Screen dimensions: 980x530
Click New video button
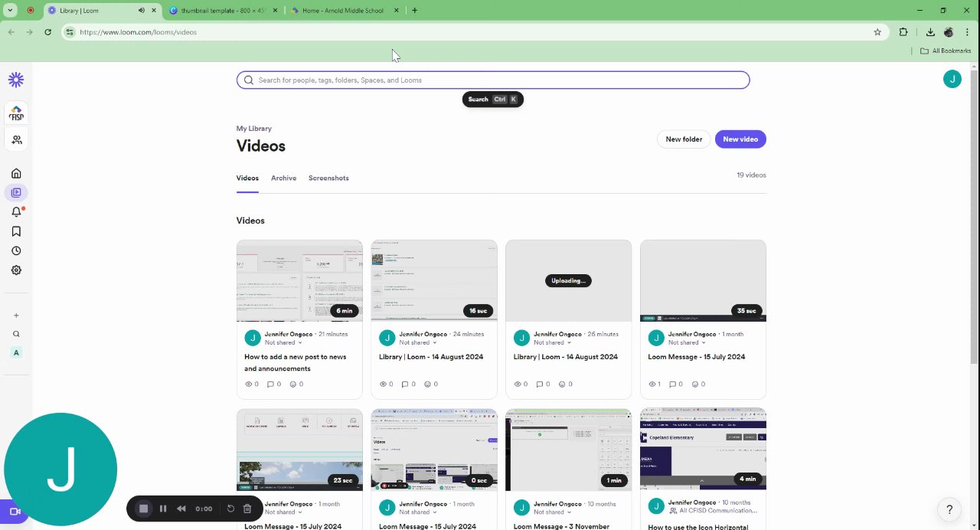click(x=740, y=139)
